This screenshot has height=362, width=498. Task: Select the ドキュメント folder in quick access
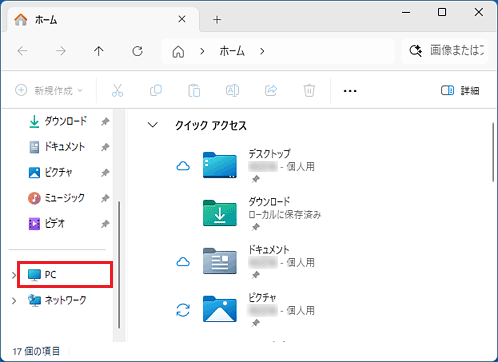[x=220, y=261]
